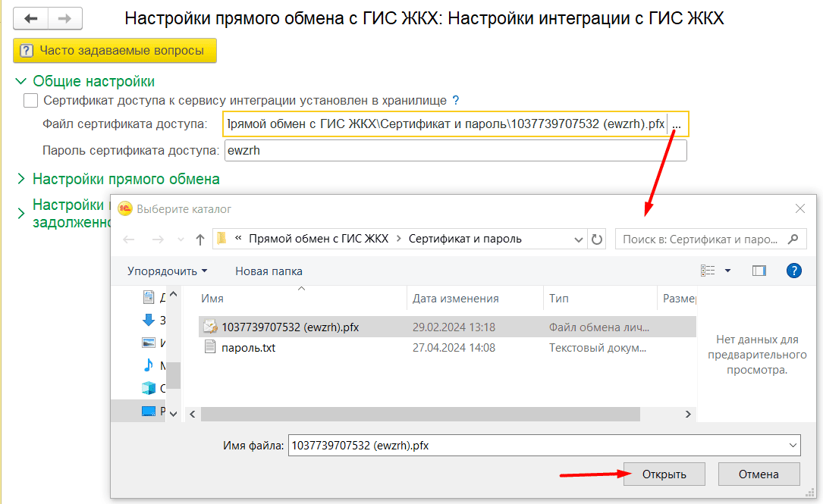The image size is (823, 504).
Task: Click the certificate password input field
Action: (455, 150)
